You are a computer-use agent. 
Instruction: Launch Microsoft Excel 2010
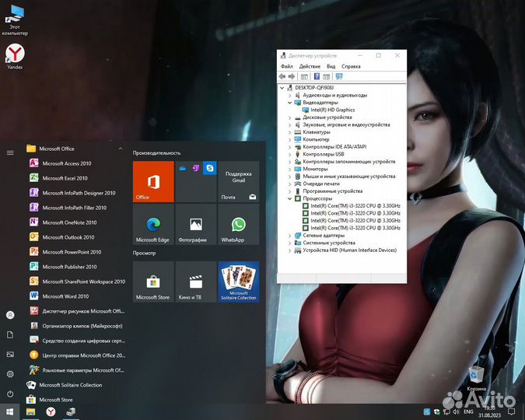click(65, 178)
